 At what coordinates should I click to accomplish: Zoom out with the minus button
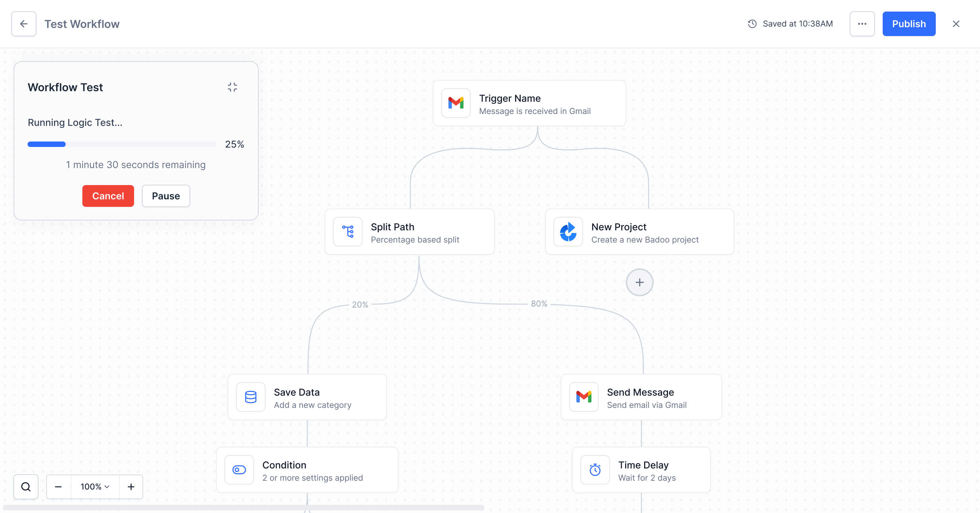tap(58, 486)
